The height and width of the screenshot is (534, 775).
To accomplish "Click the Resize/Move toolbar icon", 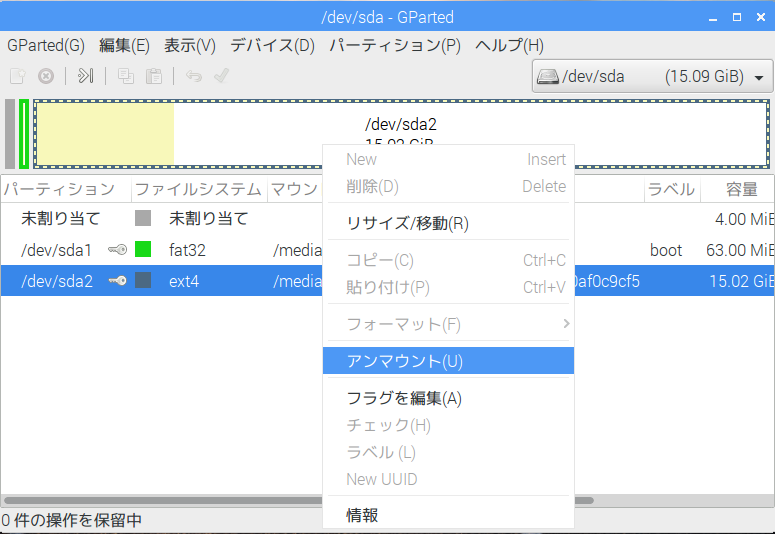I will click(x=86, y=76).
